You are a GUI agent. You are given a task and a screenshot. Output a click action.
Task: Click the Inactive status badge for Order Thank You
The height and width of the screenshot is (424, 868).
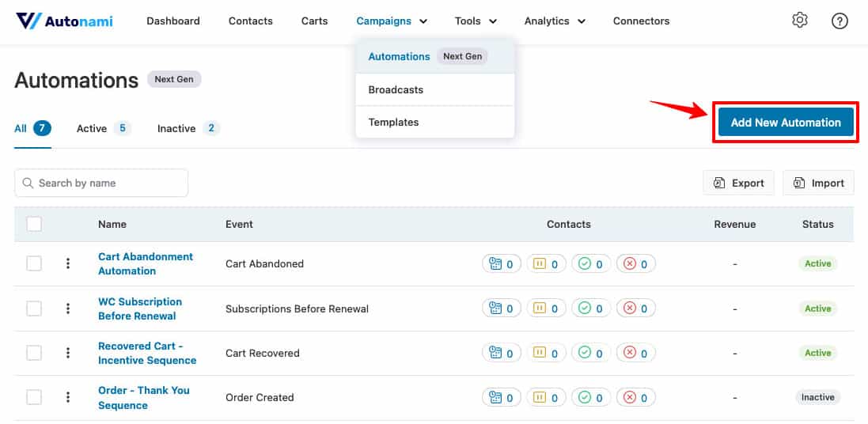[817, 397]
